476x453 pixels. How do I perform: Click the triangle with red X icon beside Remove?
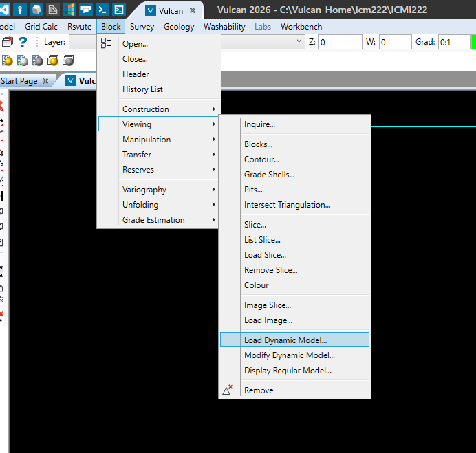[228, 390]
